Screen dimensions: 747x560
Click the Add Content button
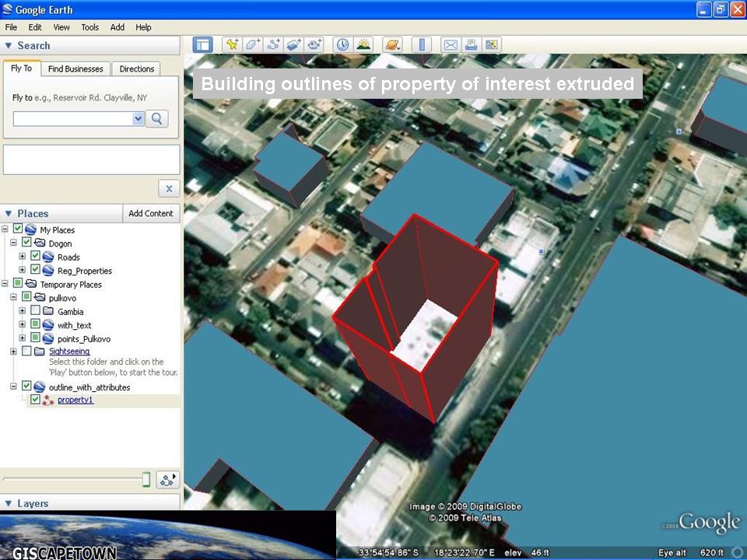click(x=151, y=213)
